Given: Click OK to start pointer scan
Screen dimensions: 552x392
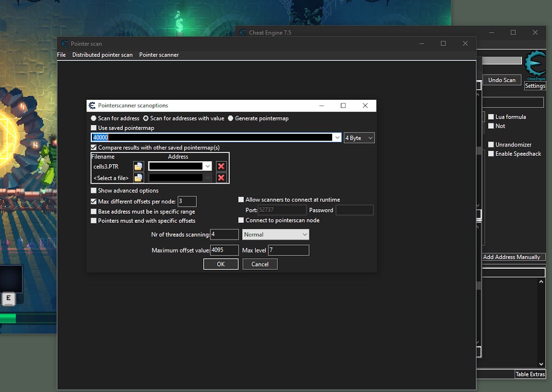Looking at the screenshot, I should point(221,264).
